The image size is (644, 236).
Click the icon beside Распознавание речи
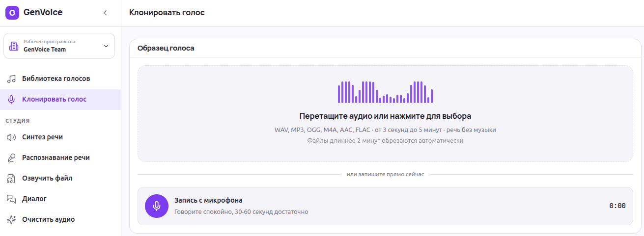tap(11, 158)
